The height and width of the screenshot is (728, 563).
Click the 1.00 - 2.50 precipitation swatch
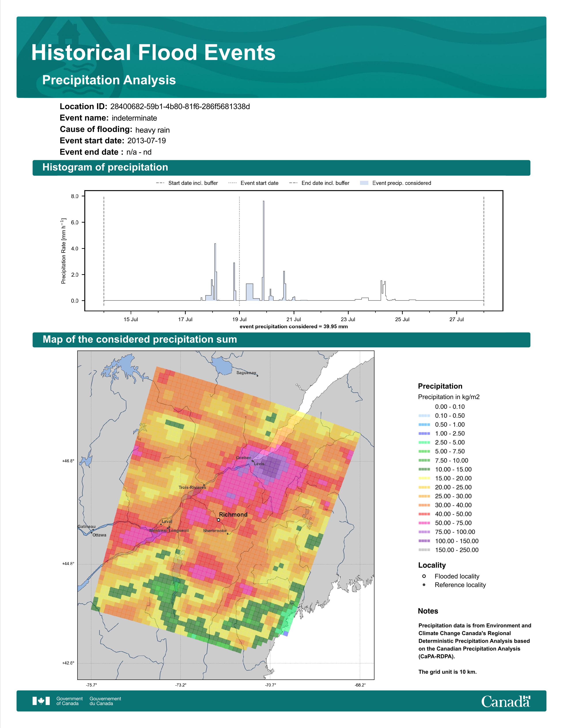coord(424,433)
